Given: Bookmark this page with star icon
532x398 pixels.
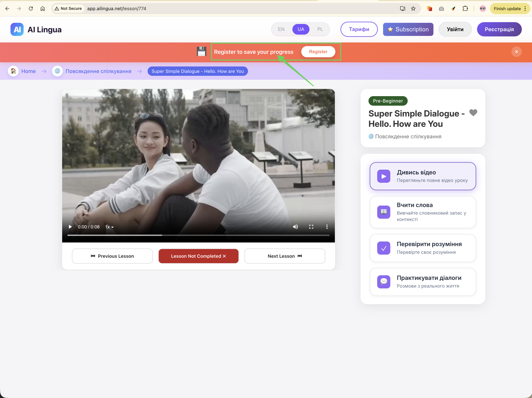Looking at the screenshot, I should [413, 9].
